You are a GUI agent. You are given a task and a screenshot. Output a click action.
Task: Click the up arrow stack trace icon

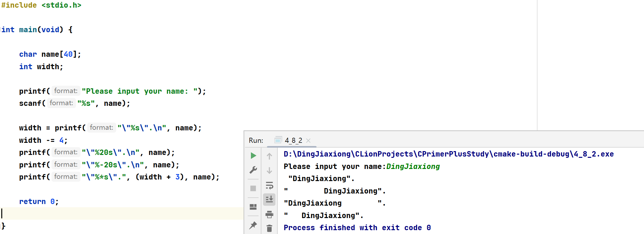coord(269,156)
